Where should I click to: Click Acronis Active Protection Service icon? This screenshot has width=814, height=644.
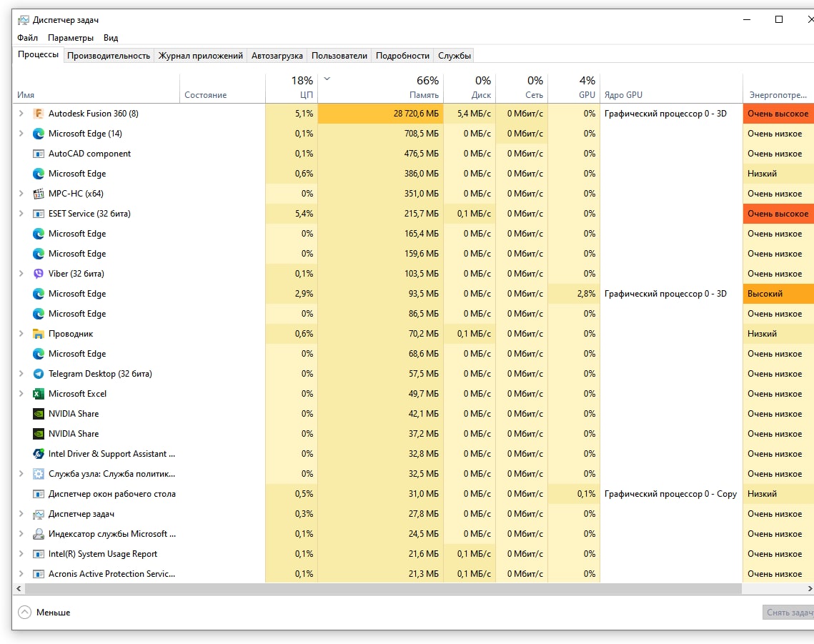click(x=39, y=574)
